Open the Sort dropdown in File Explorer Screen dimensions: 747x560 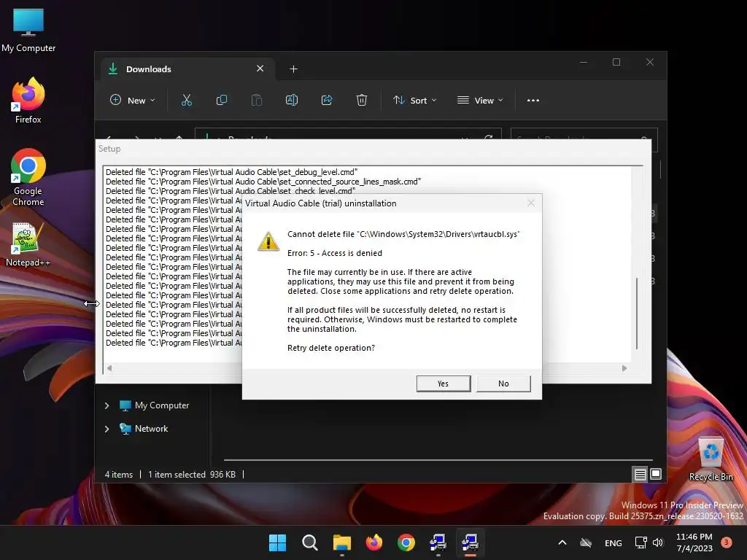414,101
